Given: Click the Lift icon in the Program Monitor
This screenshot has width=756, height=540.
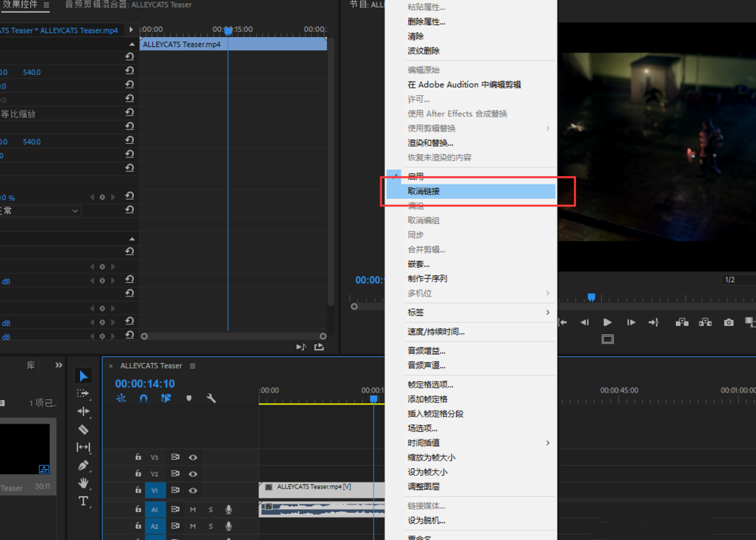Looking at the screenshot, I should 682,322.
